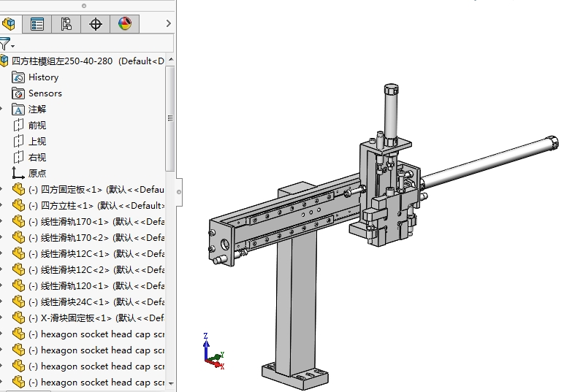This screenshot has height=392, width=564.
Task: Switch to the PropertyManager tab
Action: tap(37, 24)
